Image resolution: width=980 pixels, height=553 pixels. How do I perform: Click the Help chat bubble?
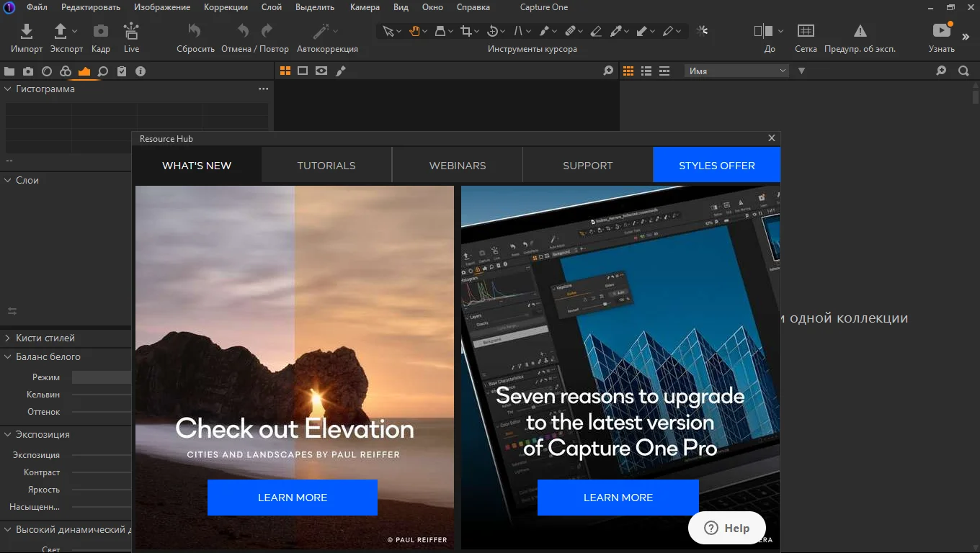tap(726, 528)
